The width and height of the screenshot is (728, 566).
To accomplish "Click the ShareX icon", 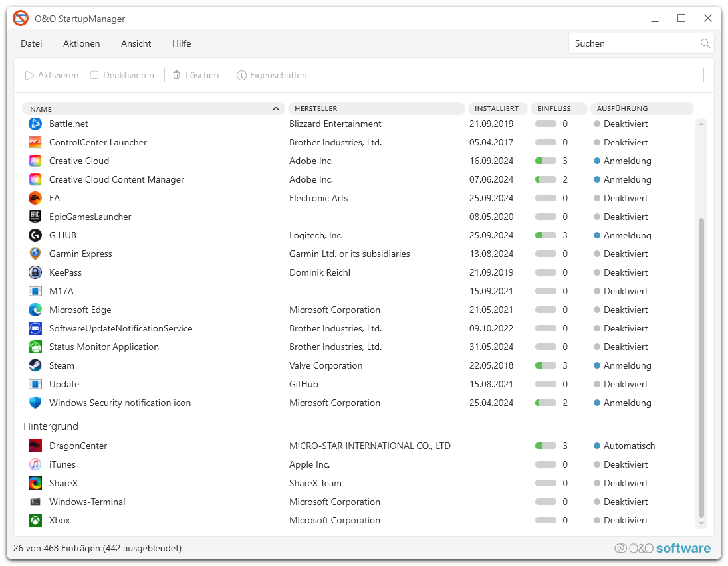I will click(35, 483).
